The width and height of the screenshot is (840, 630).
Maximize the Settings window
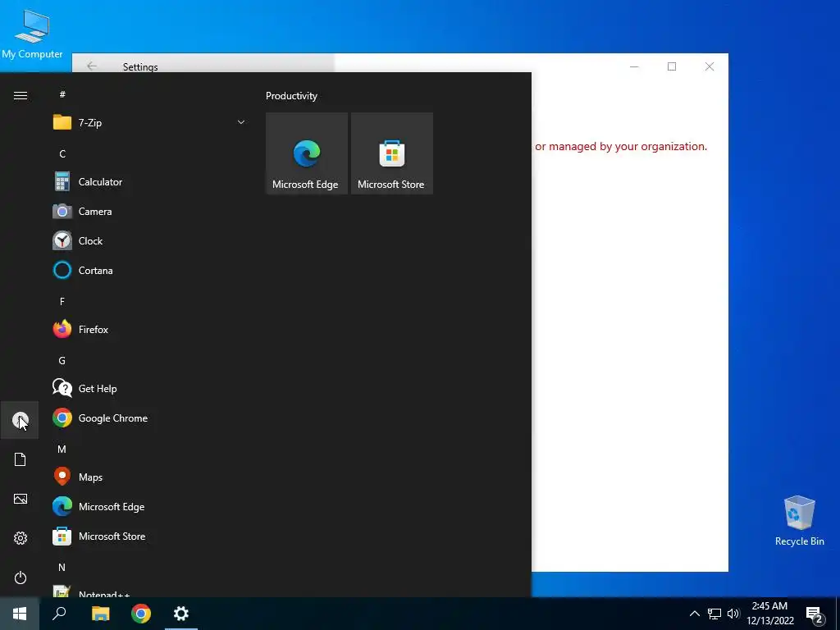pos(672,66)
